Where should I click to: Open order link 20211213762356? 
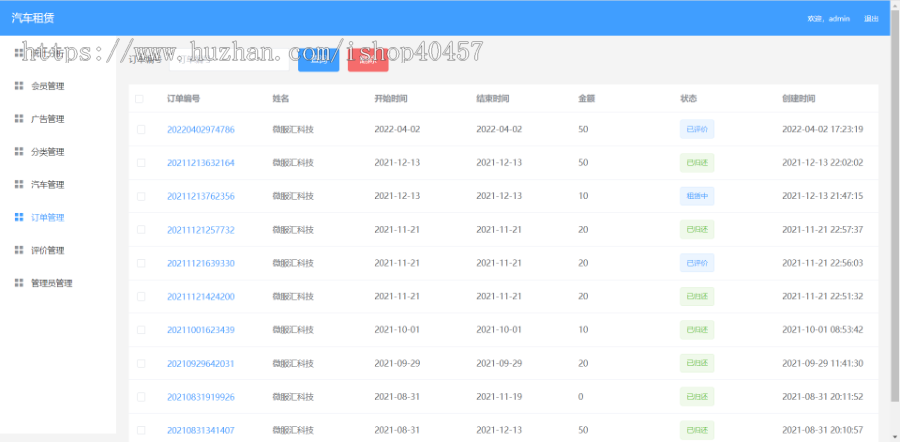pos(201,196)
